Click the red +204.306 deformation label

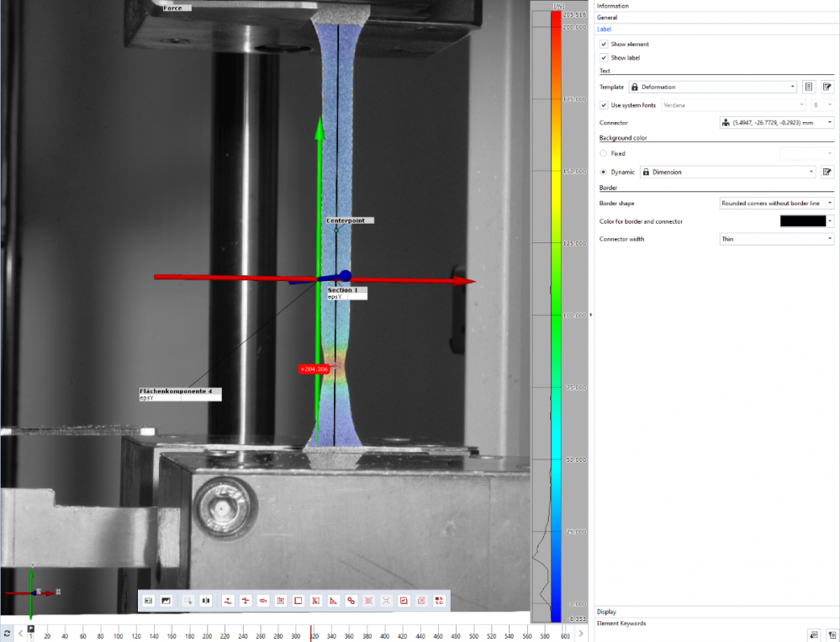pyautogui.click(x=313, y=369)
